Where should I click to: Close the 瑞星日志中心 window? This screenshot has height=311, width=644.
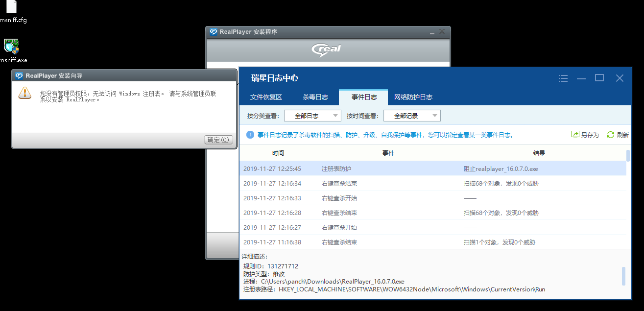(620, 78)
